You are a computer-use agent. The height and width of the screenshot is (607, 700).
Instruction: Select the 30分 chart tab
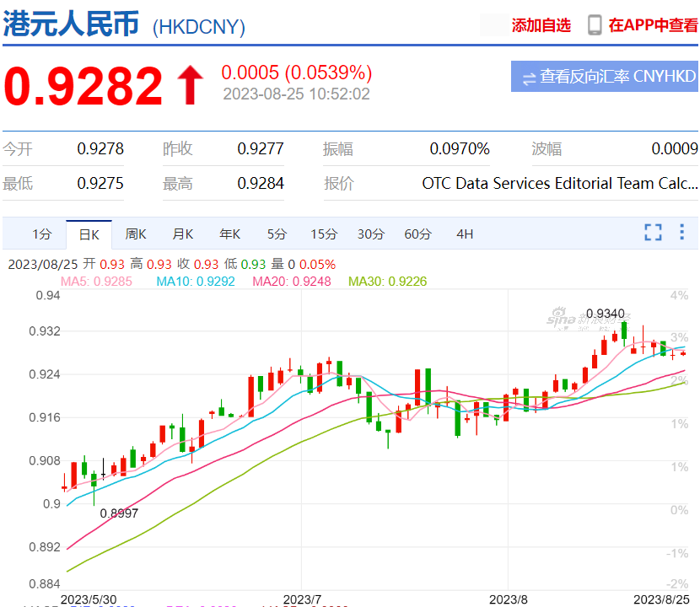click(371, 234)
